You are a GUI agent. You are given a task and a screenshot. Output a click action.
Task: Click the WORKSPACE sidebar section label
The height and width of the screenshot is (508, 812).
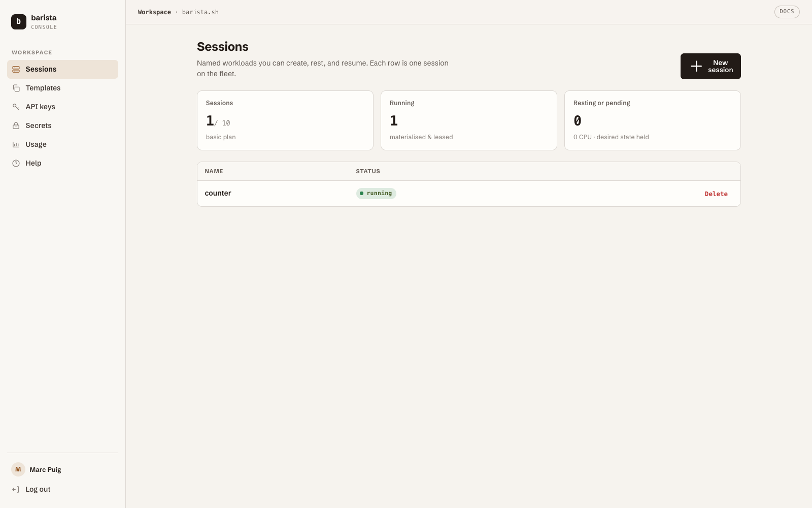point(32,52)
